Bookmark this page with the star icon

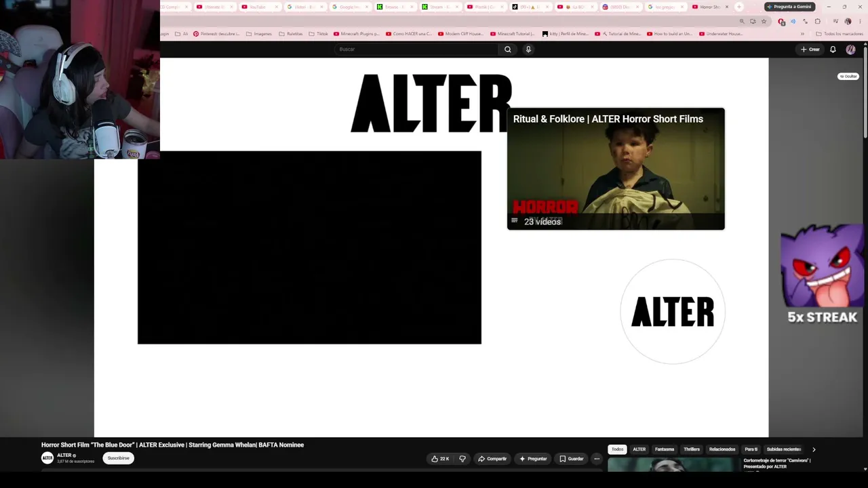[x=764, y=21]
